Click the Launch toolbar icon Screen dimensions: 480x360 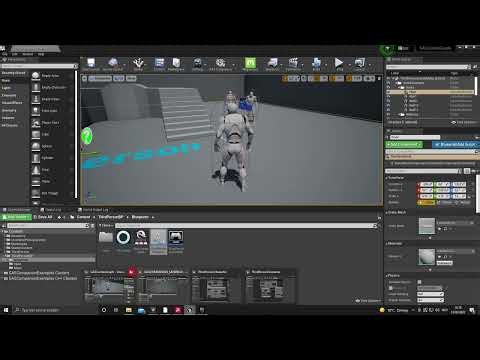(x=359, y=63)
